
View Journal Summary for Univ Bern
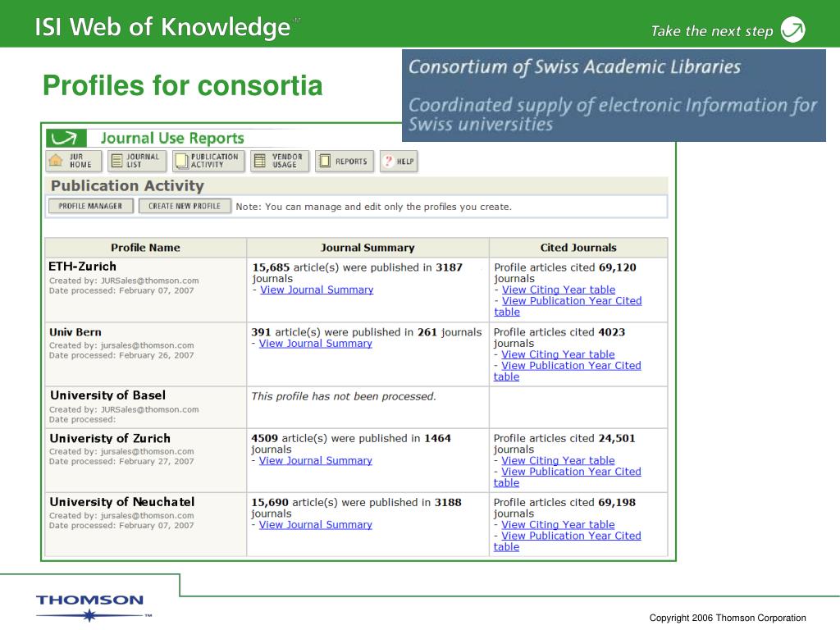pos(316,344)
